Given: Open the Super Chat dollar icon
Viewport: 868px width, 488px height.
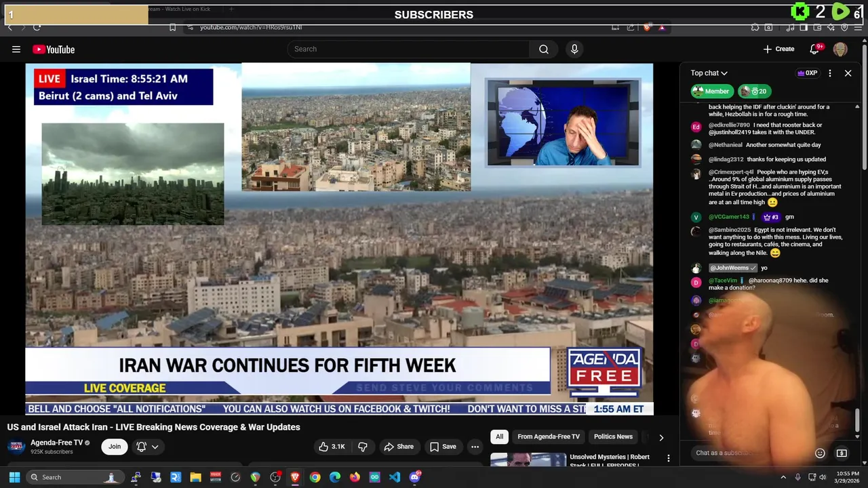Looking at the screenshot, I should pyautogui.click(x=842, y=453).
